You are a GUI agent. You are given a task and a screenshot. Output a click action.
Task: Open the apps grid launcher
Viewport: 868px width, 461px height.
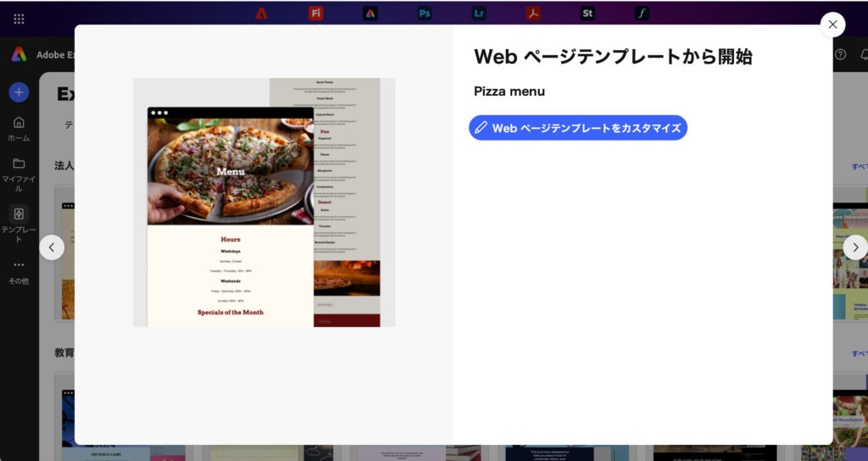click(x=19, y=18)
